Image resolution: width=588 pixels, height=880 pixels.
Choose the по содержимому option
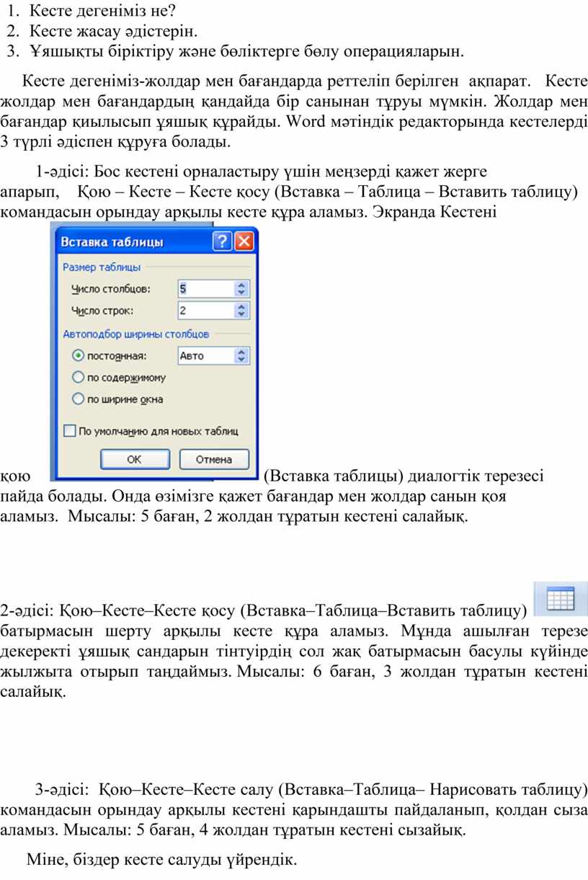(x=78, y=377)
